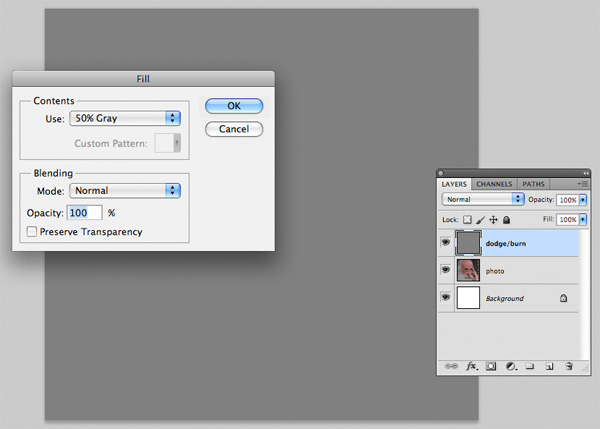Add a layer mask
600x429 pixels.
click(x=491, y=366)
